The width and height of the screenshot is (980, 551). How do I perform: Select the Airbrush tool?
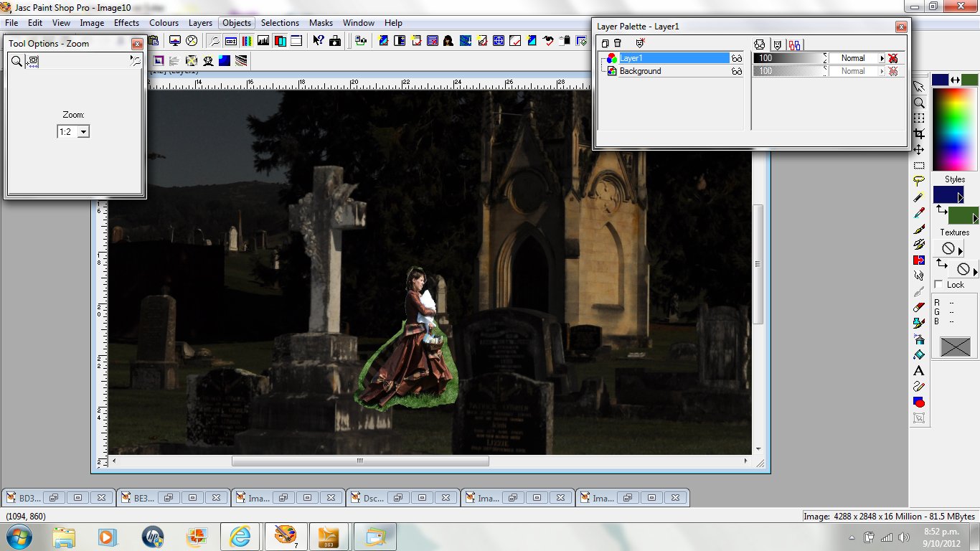pos(919,339)
